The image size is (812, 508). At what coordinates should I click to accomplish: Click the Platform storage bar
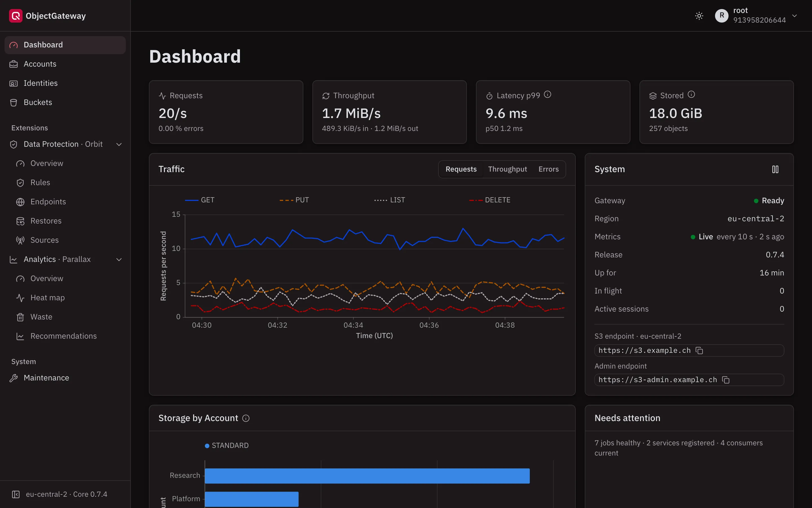[252, 499]
